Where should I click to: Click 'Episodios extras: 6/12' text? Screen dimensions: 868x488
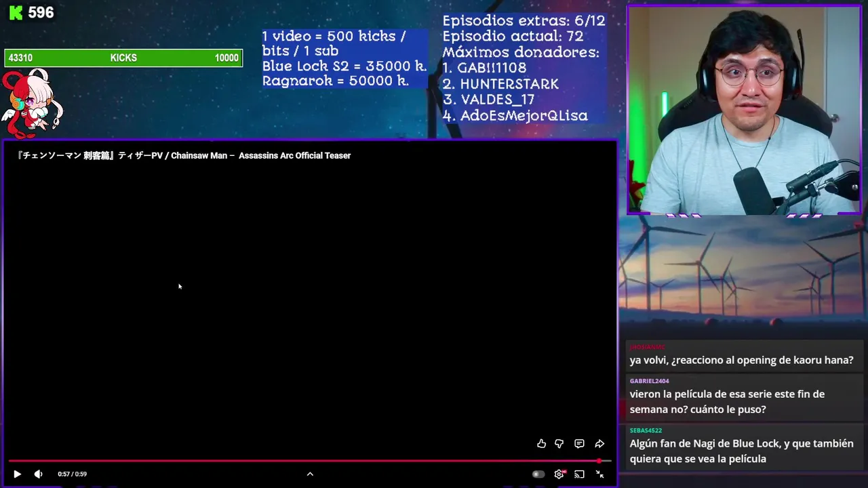(x=524, y=21)
